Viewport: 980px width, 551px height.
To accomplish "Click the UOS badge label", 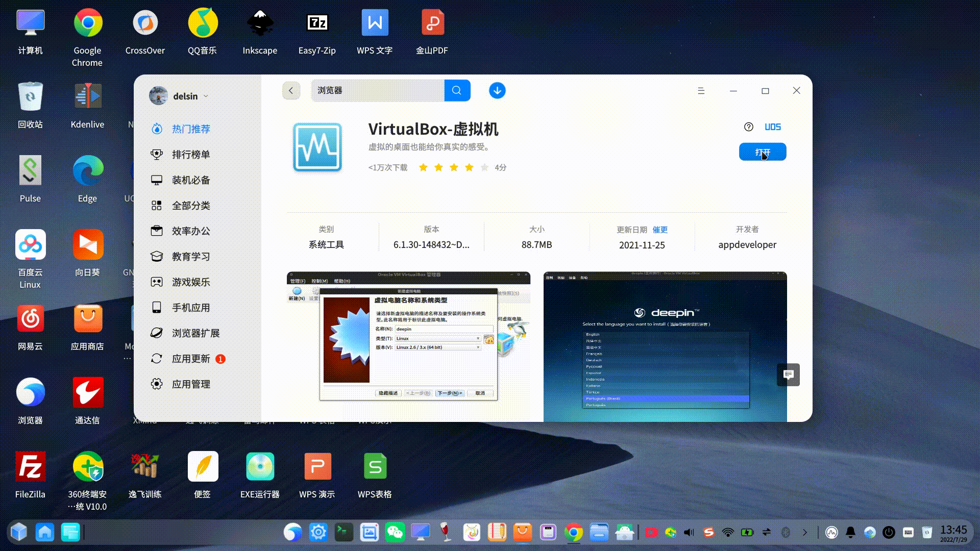I will point(773,127).
